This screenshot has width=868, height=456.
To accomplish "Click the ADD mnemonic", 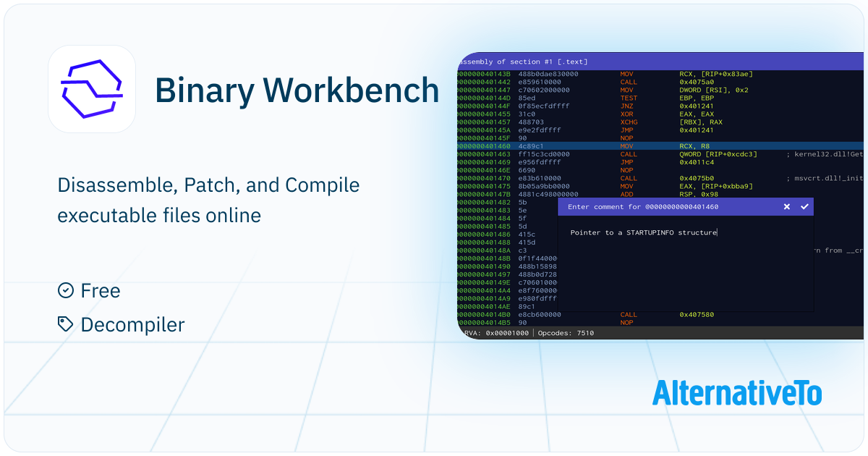I will tap(627, 193).
